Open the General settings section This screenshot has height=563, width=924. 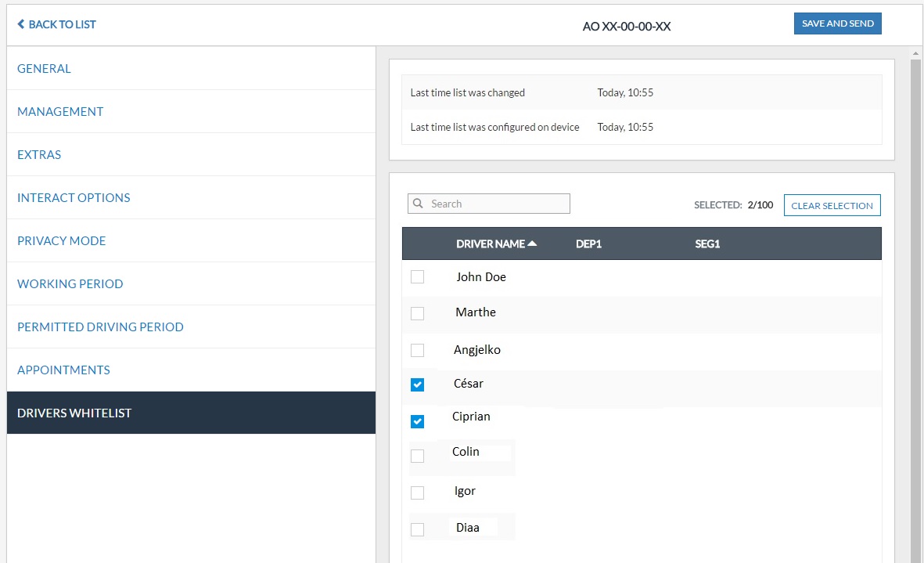tap(44, 68)
